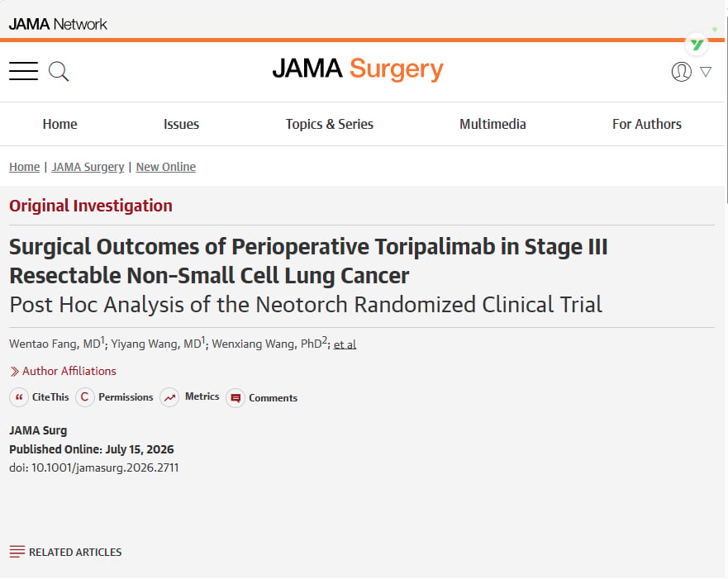Click the green browser extension icon
Viewport: 728px width, 579px height.
[697, 45]
